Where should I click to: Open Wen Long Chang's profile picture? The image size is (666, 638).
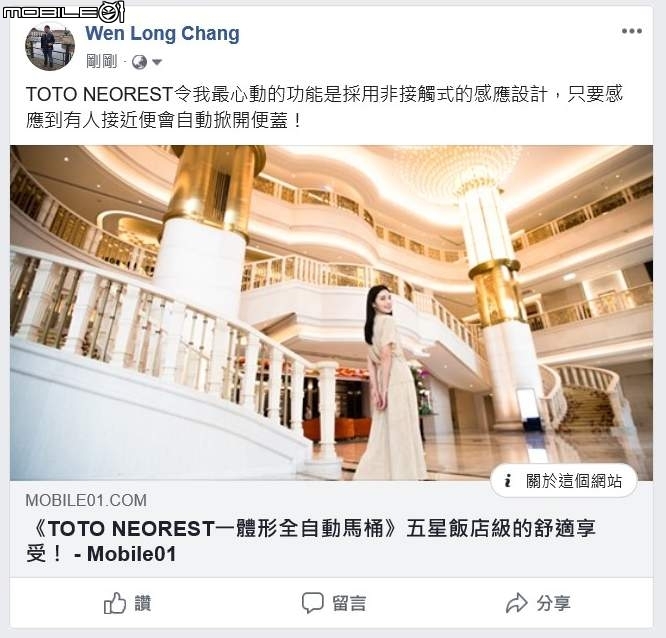pos(50,46)
